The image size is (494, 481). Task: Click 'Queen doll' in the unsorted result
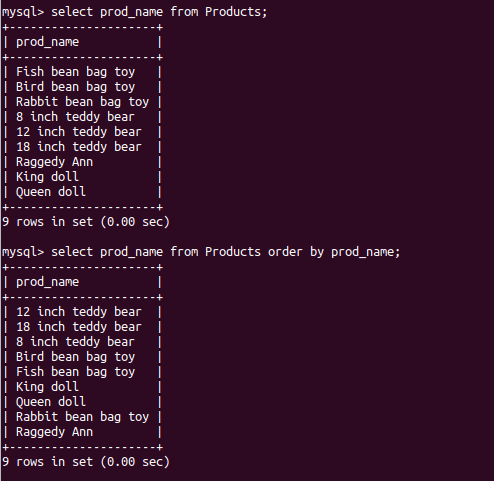[51, 192]
